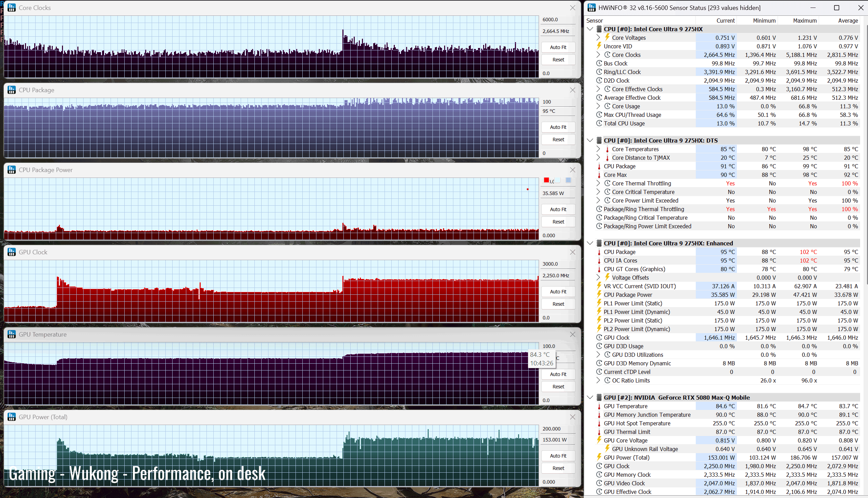
Task: Click the 186.706 W maximum value of GPU Power (Total)
Action: coord(803,458)
